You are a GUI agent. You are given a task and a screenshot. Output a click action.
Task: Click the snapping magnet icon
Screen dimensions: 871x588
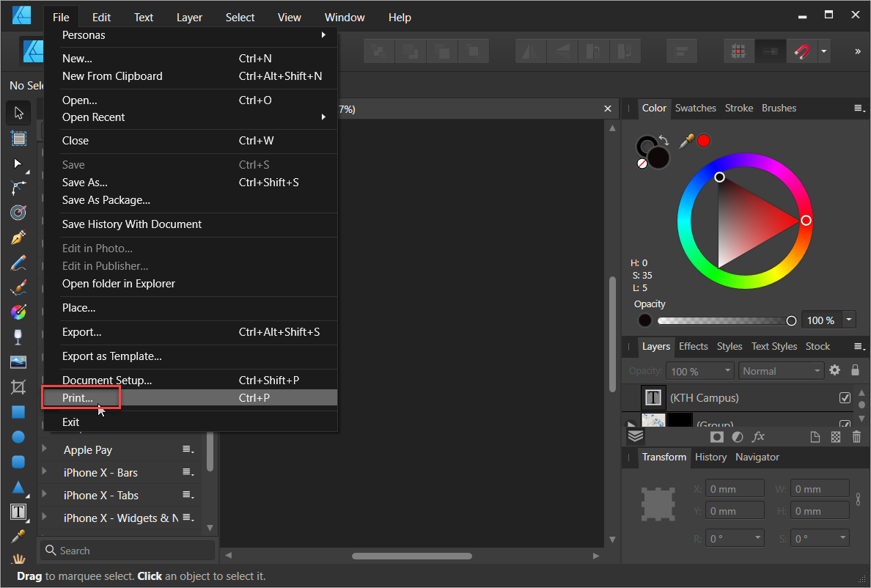802,51
